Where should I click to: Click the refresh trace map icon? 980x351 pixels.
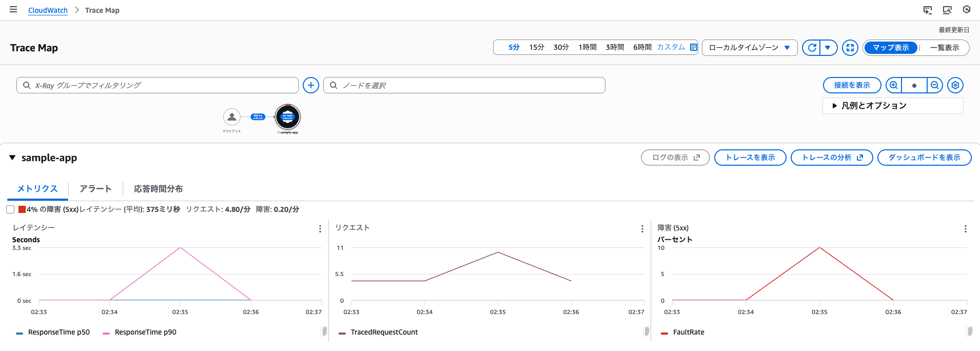pyautogui.click(x=812, y=48)
